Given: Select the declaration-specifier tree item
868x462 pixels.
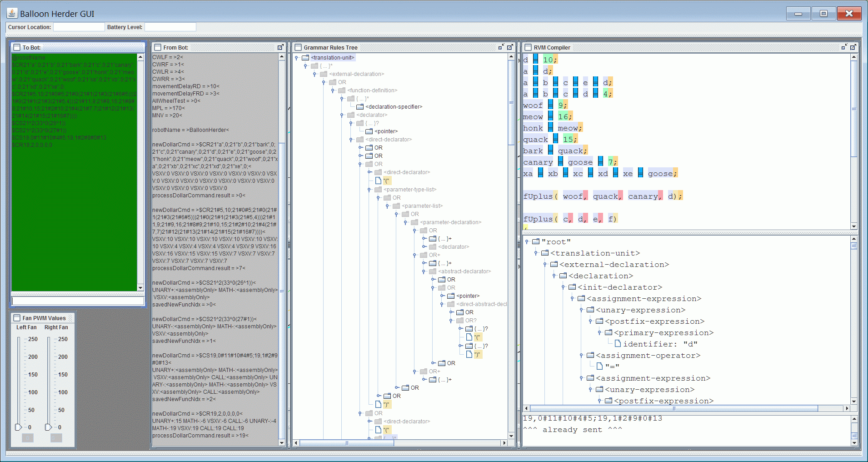Looking at the screenshot, I should point(394,107).
